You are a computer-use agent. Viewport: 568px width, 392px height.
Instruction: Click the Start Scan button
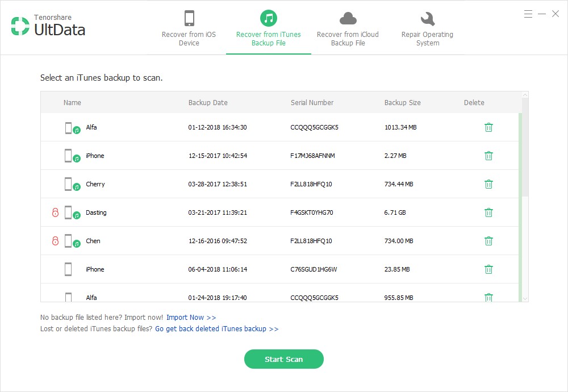[x=283, y=359]
